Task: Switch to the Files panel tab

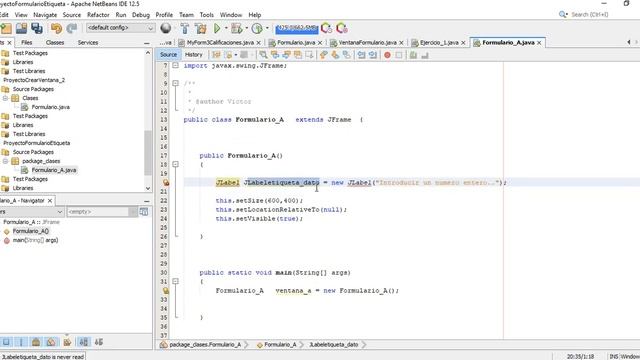Action: click(27, 42)
